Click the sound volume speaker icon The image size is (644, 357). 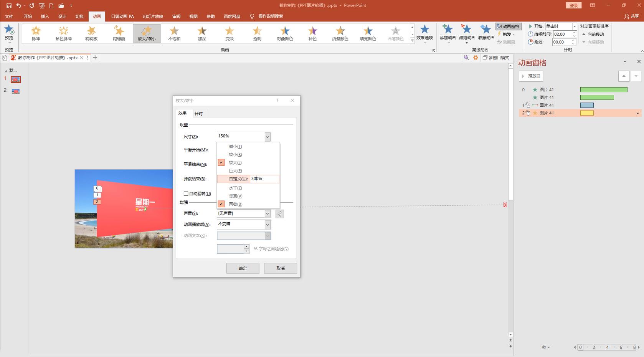click(x=280, y=214)
